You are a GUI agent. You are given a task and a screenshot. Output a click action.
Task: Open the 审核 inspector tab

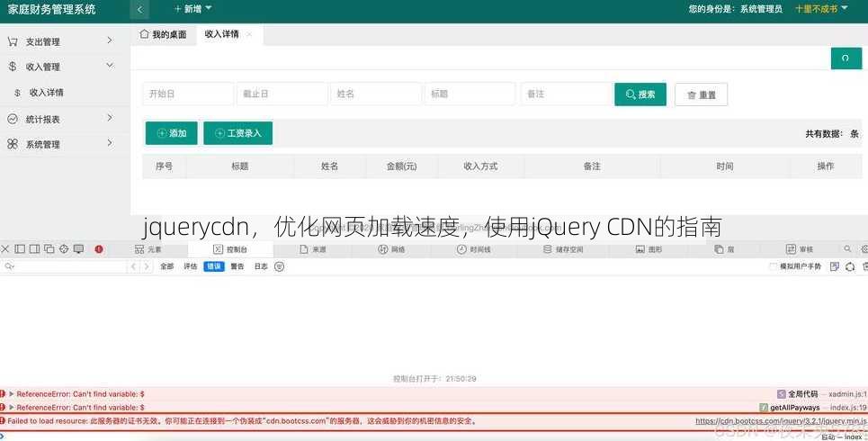point(800,250)
